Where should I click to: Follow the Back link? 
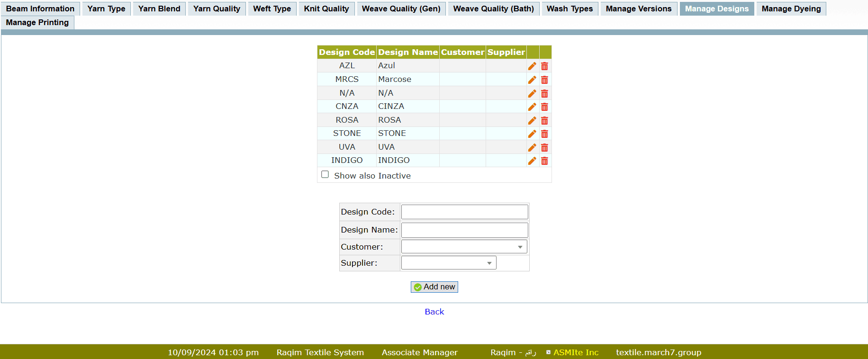[434, 312]
